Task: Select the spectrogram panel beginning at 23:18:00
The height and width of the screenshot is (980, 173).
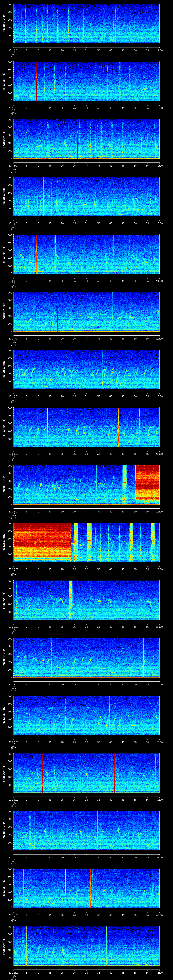Action: 87,139
